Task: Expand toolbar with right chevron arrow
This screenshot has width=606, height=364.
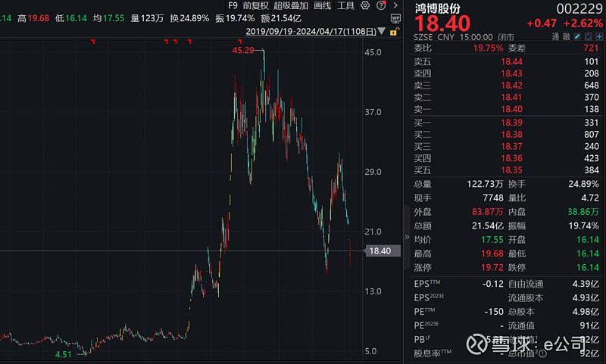Action: pos(395,5)
